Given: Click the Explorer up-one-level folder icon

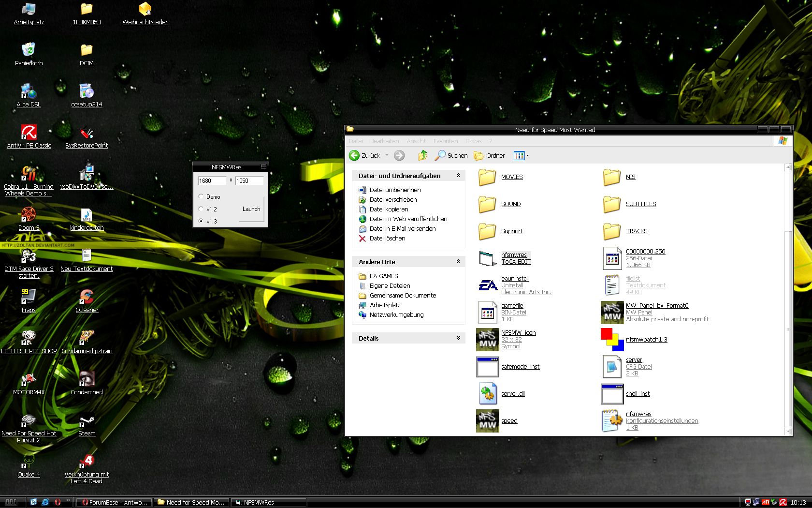Looking at the screenshot, I should click(x=423, y=155).
